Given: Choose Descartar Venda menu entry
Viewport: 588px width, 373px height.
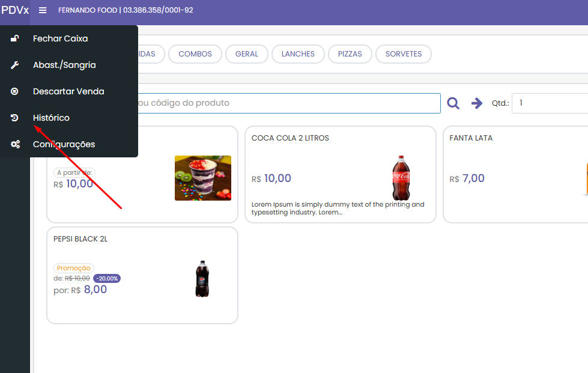Looking at the screenshot, I should 68,91.
